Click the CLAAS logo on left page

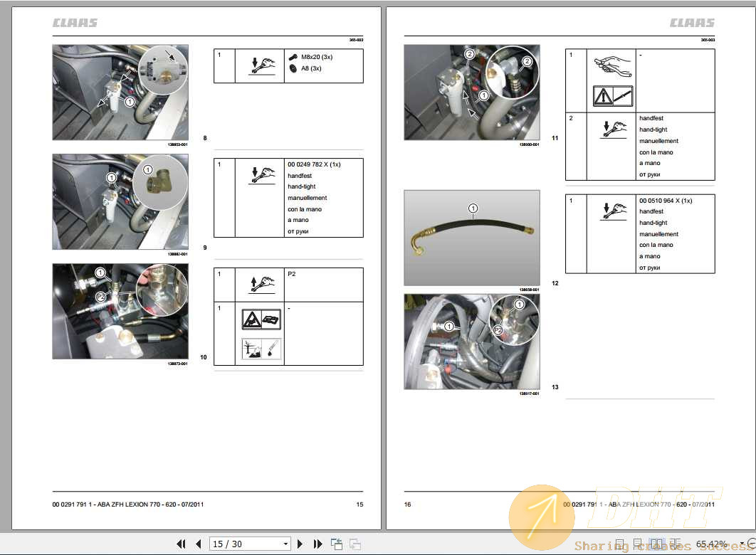pyautogui.click(x=75, y=23)
